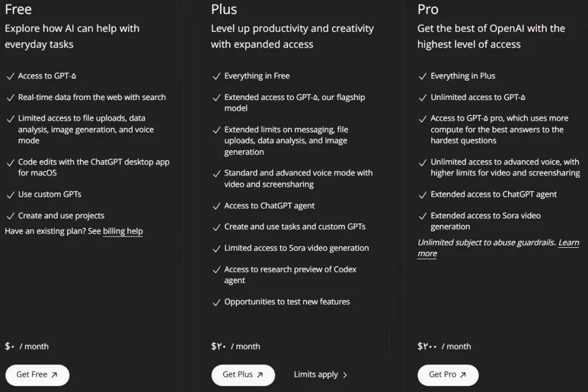This screenshot has height=392, width=588.
Task: Click the Get Plus button
Action: (x=243, y=375)
